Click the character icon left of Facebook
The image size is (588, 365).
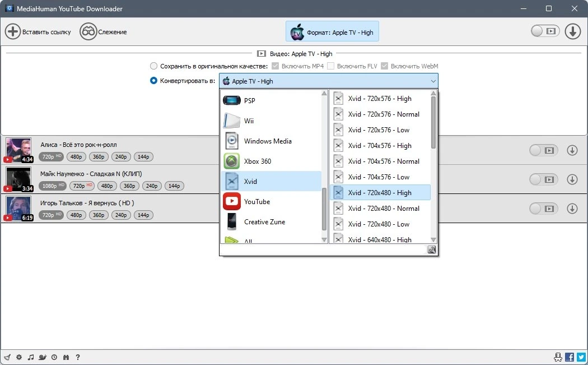558,357
